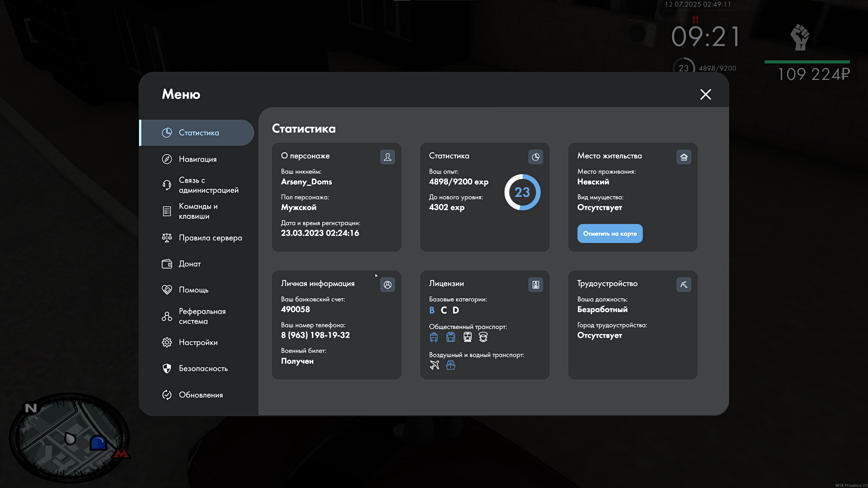The image size is (868, 488).
Task: Click the refresh check icon beside Обновления
Action: [x=167, y=395]
